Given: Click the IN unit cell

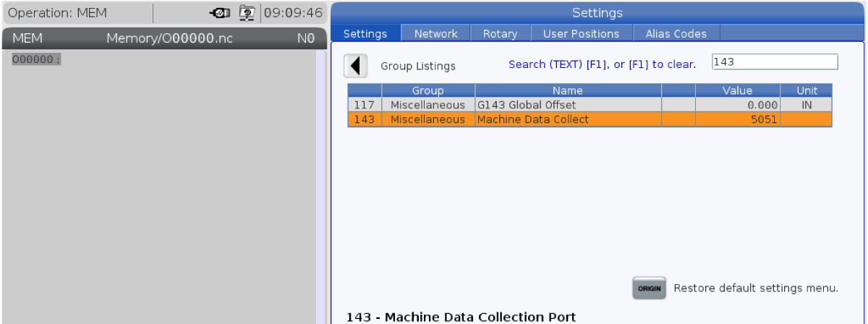Looking at the screenshot, I should pyautogui.click(x=807, y=105).
